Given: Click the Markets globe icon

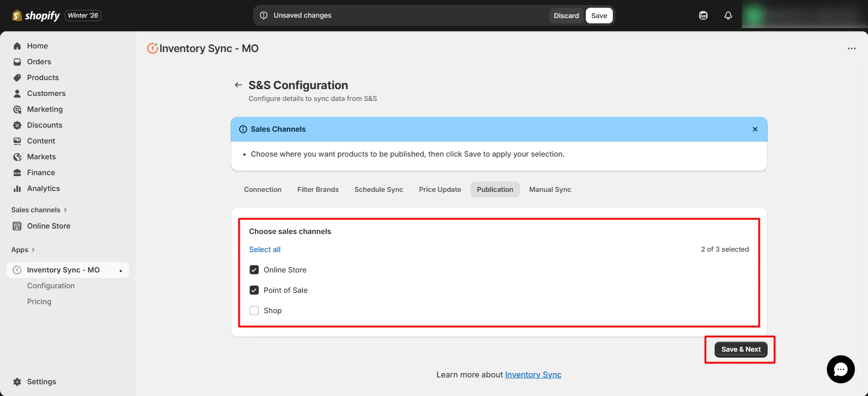Looking at the screenshot, I should (17, 157).
